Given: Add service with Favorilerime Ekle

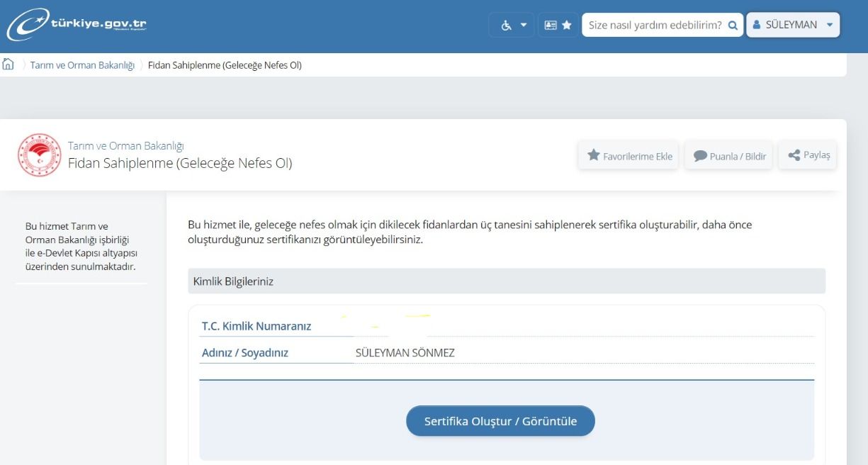Looking at the screenshot, I should [x=629, y=156].
